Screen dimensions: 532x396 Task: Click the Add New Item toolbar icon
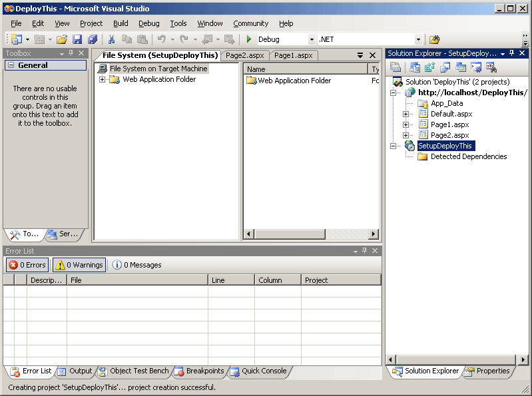coord(39,39)
